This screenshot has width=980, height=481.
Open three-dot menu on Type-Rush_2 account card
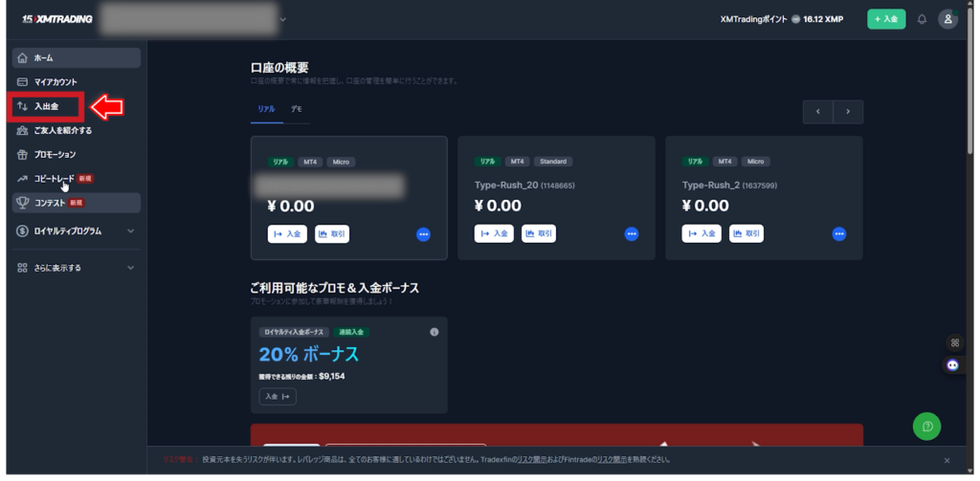pos(839,234)
